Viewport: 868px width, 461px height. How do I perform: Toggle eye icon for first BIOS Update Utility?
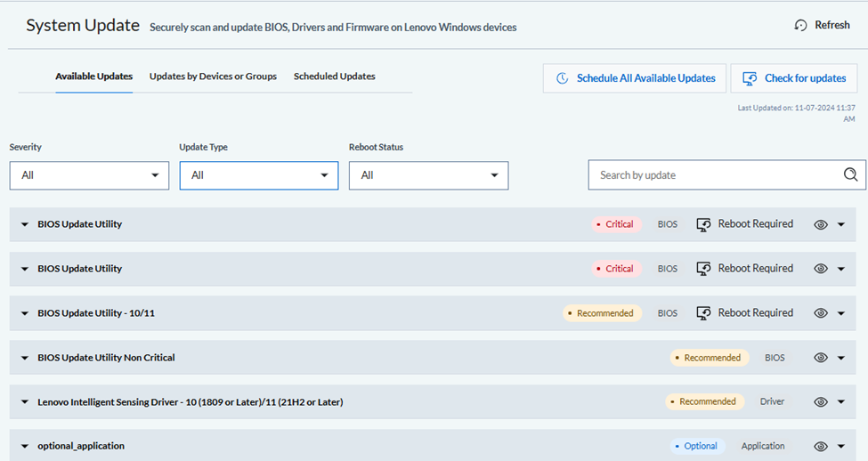click(x=821, y=224)
